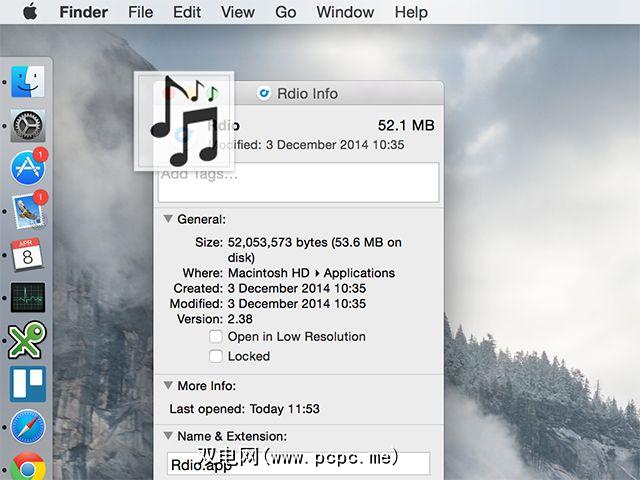Screen dimensions: 640x480
Task: Collapse the General section
Action: point(168,219)
